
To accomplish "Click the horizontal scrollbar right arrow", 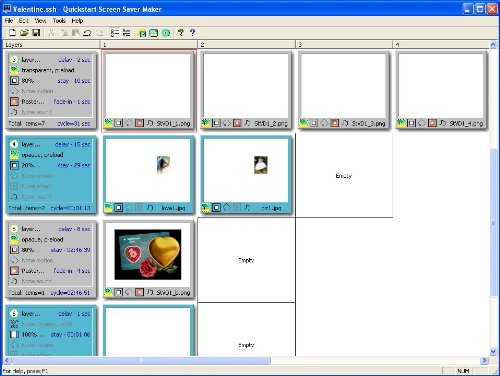I will pos(485,360).
